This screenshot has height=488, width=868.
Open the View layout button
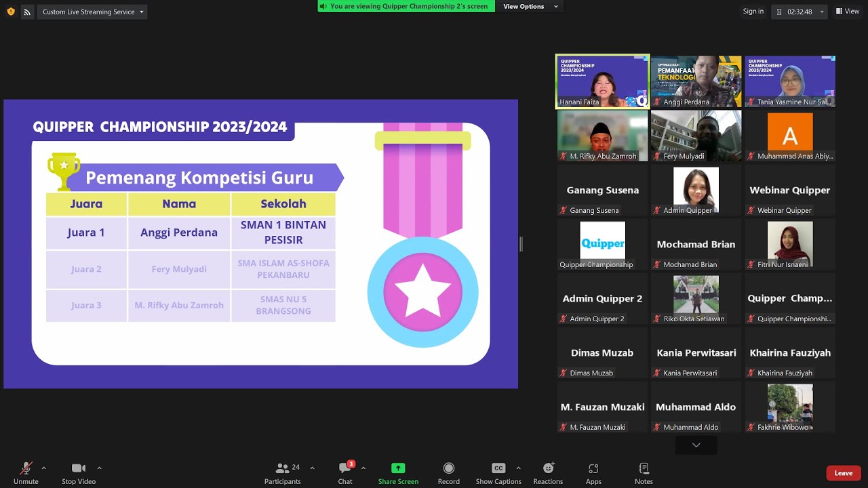click(848, 12)
